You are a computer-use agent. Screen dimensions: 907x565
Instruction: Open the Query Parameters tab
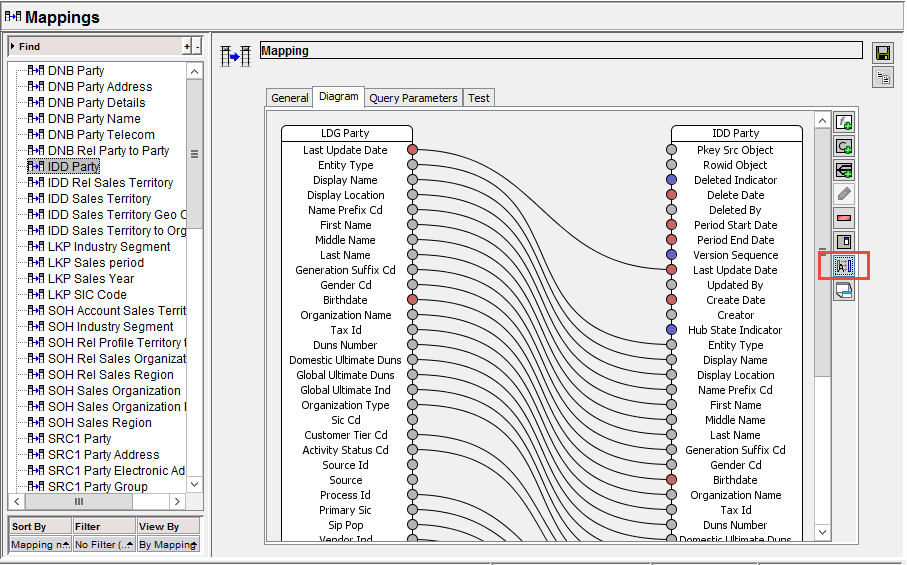pyautogui.click(x=413, y=98)
